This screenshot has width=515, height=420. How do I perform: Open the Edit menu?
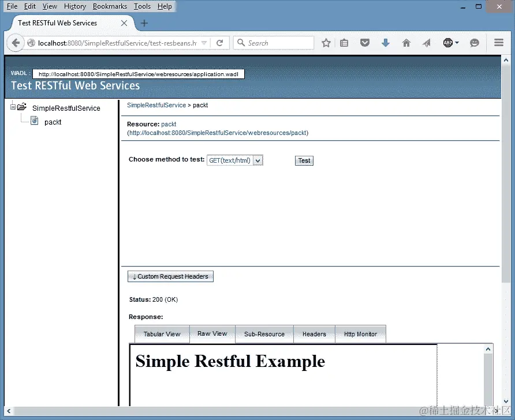pos(29,6)
